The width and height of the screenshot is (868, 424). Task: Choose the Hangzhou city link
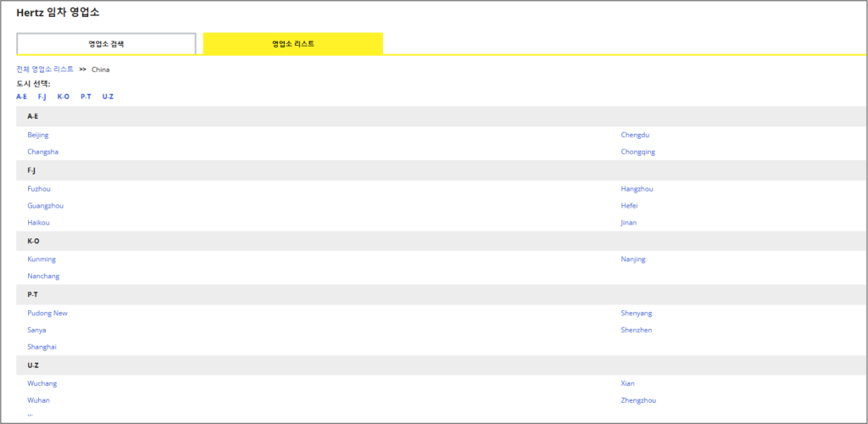point(637,189)
